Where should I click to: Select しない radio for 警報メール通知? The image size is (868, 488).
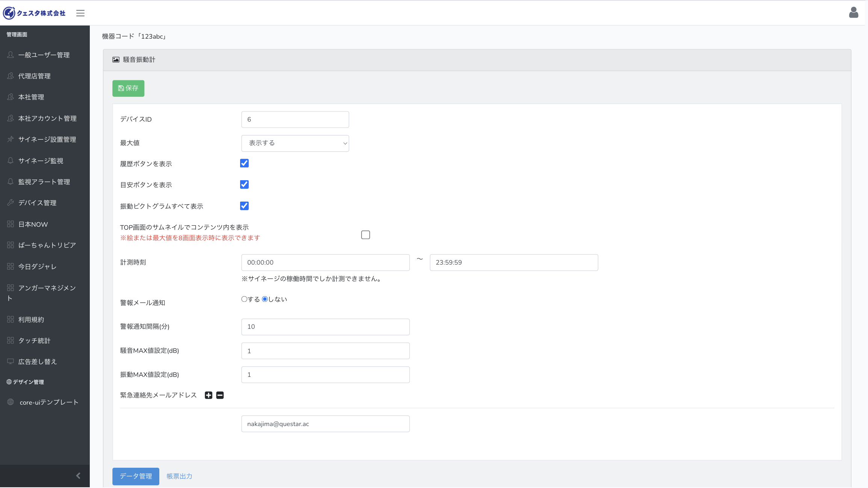point(265,299)
